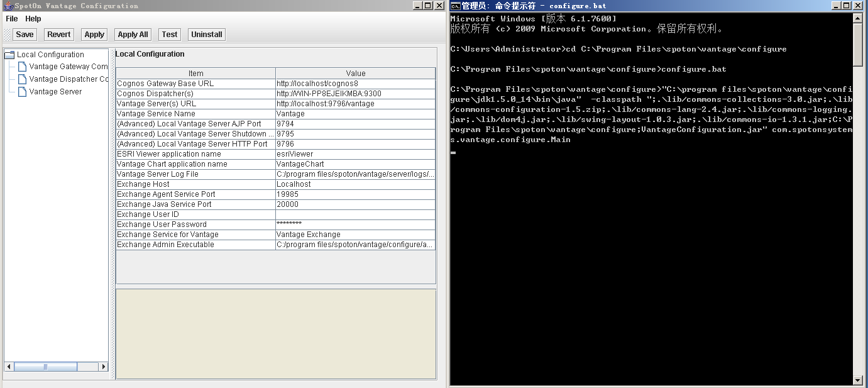Select Vantage Server tree node
This screenshot has height=388, width=868.
pyautogui.click(x=55, y=92)
